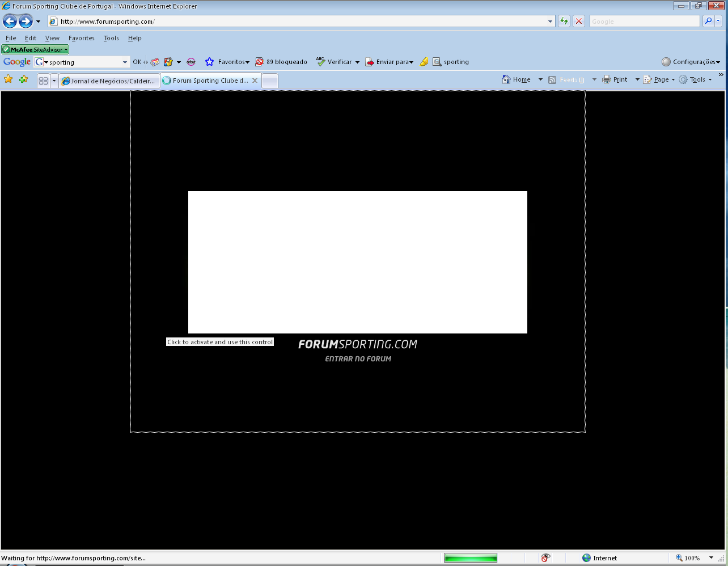
Task: Click the Waiting for forumsporting.com status text
Action: point(74,558)
